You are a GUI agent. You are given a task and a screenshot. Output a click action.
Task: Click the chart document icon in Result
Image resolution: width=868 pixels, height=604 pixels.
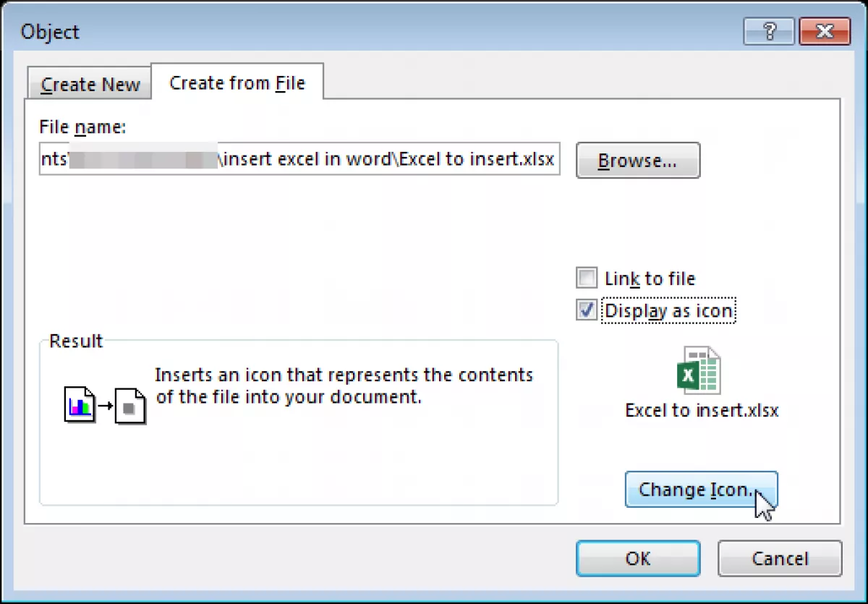point(80,405)
